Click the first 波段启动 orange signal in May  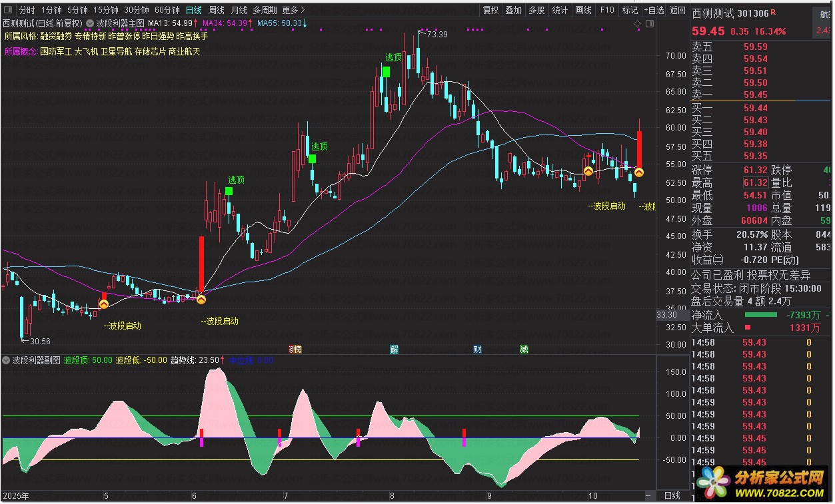click(103, 304)
